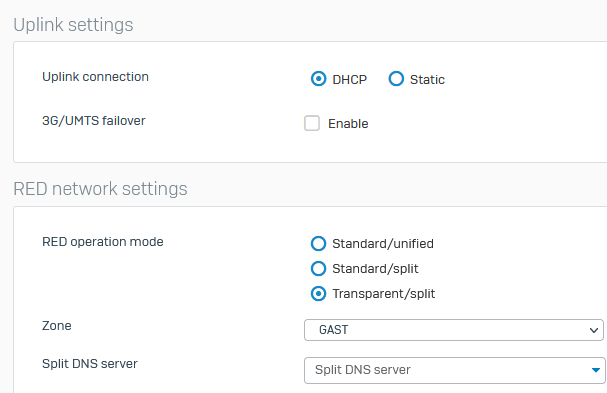The height and width of the screenshot is (393, 607).
Task: Choose Standard/unified operation mode
Action: tap(318, 244)
